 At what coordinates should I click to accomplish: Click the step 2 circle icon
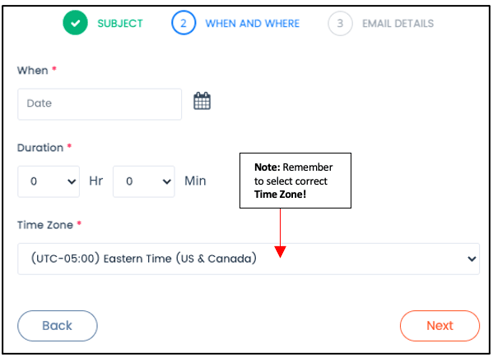[x=183, y=23]
